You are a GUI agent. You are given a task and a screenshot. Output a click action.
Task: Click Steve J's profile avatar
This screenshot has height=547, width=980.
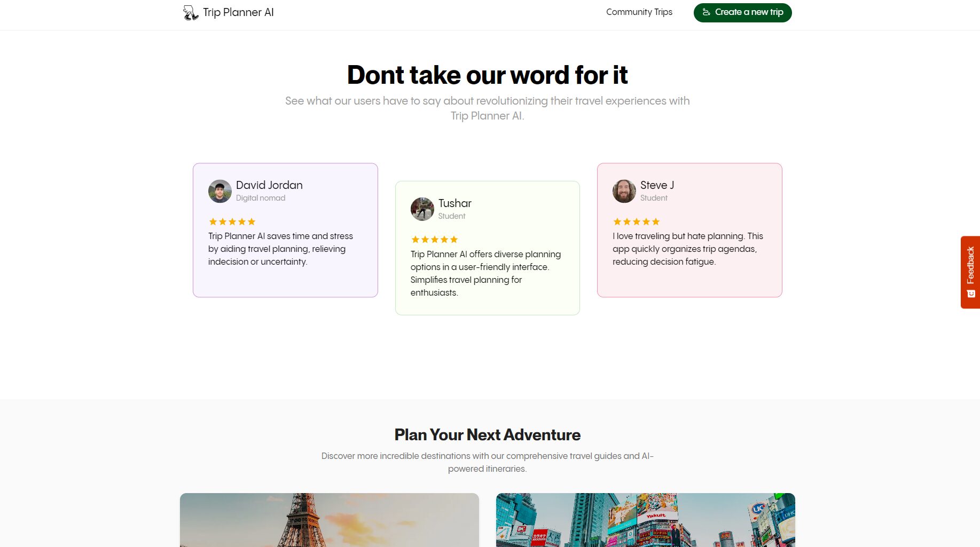coord(623,191)
